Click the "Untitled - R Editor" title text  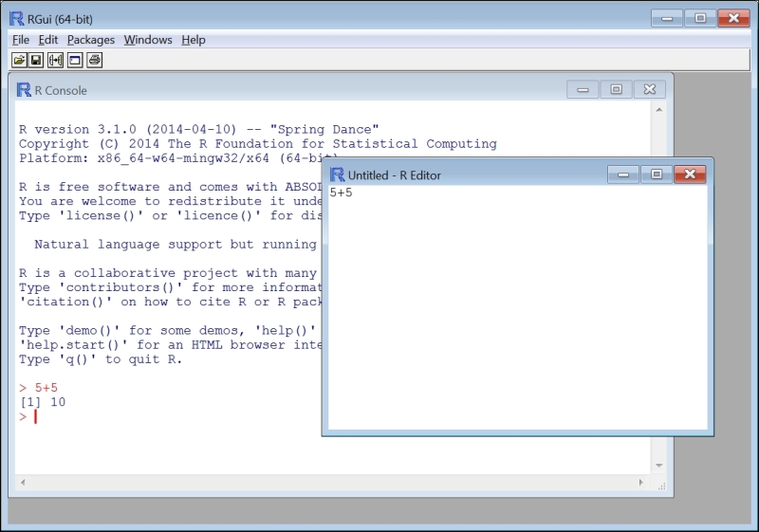point(394,175)
